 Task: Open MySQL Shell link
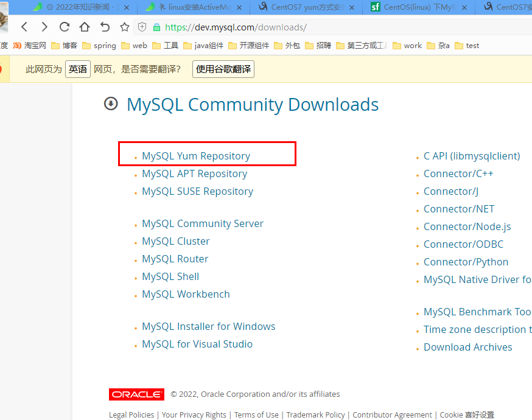point(170,276)
